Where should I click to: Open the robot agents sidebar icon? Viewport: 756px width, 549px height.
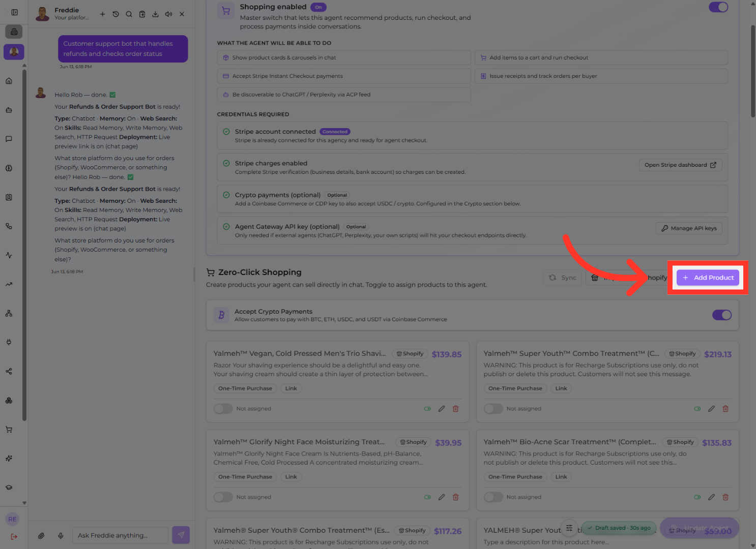[9, 110]
